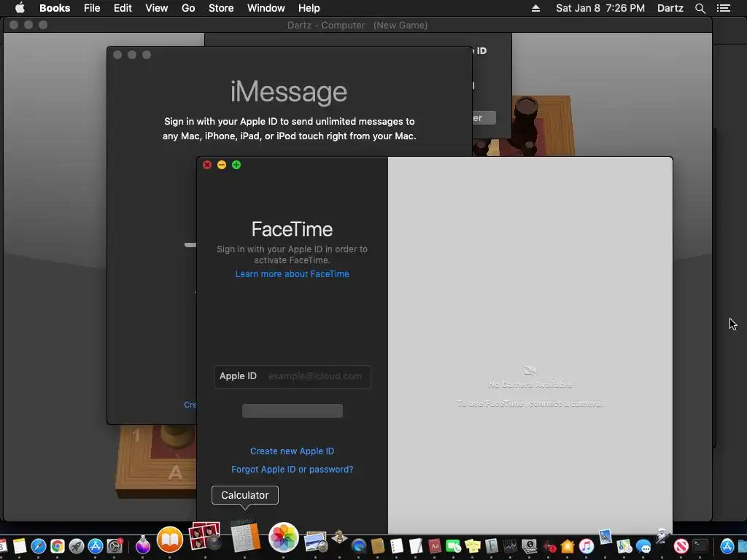Open Safari from the dock
This screenshot has height=560, width=747.
(38, 546)
